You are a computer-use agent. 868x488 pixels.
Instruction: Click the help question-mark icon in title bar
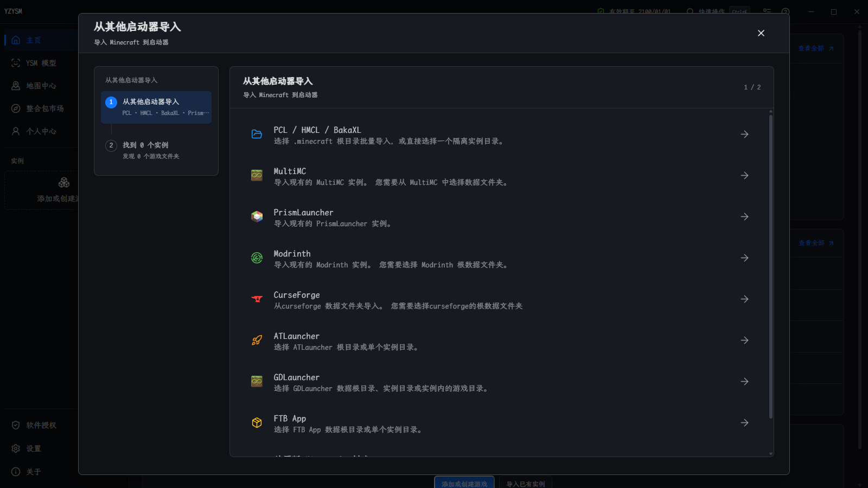(x=786, y=11)
